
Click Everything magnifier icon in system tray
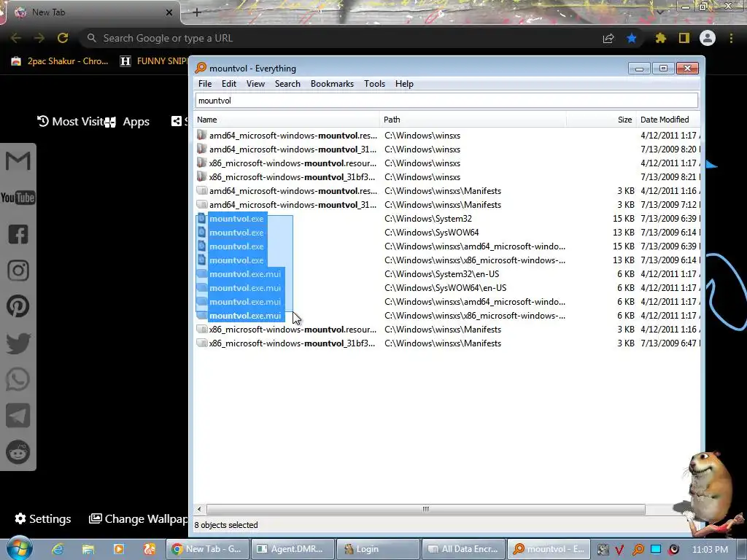[638, 550]
